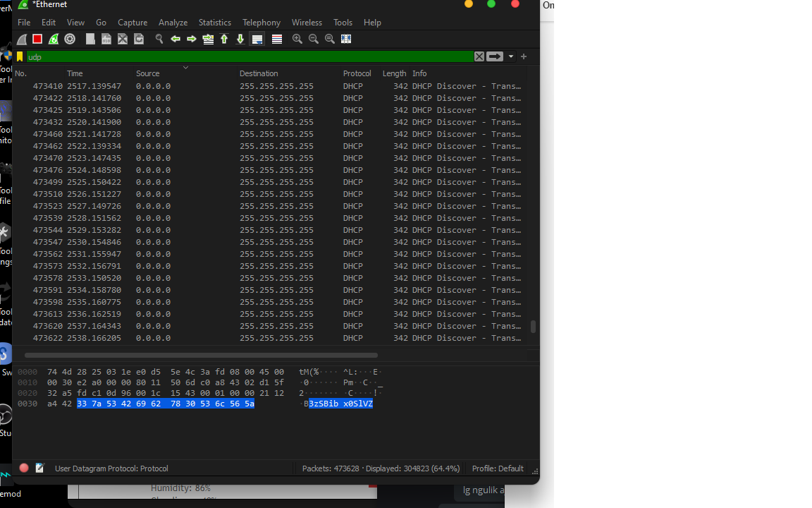This screenshot has height=508, width=812.
Task: Reload the capture file via toolbar icon
Action: tap(139, 39)
